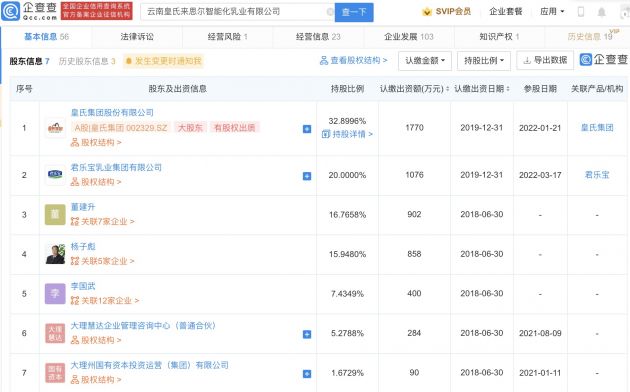630x392 pixels.
Task: Switch to 法律诉讼 tab
Action: click(137, 37)
